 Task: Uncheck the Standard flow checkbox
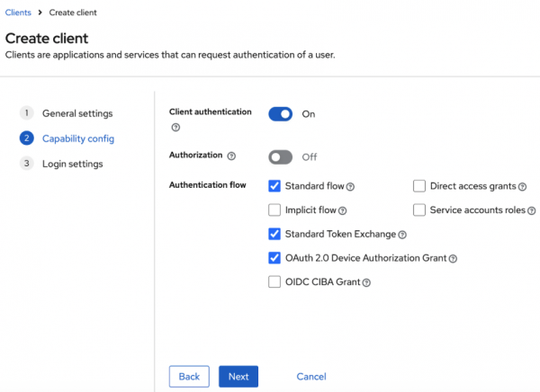pos(274,186)
